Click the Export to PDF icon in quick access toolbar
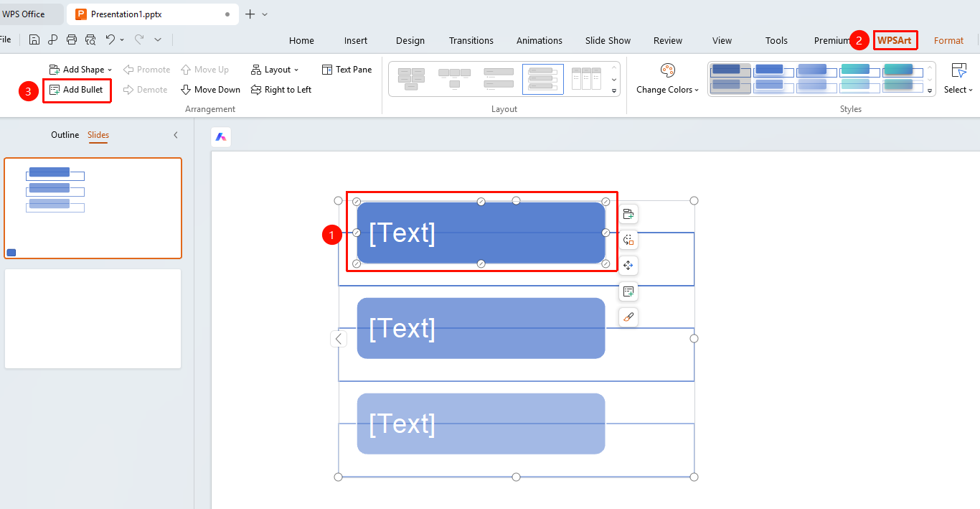980x509 pixels. 53,40
